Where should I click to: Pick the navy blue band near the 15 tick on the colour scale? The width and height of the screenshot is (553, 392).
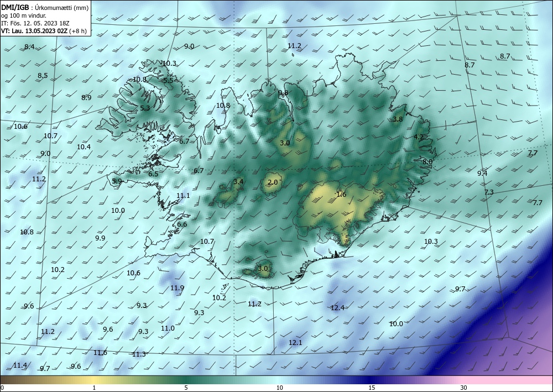371,380
